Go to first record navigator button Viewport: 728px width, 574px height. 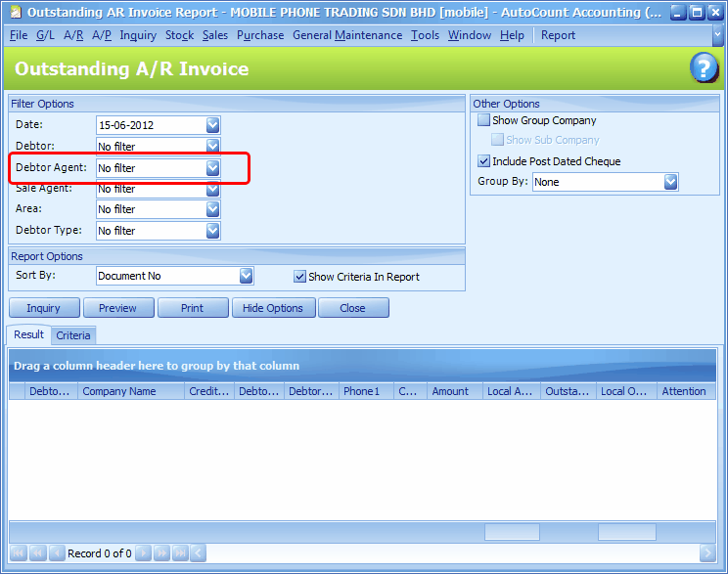tap(19, 553)
